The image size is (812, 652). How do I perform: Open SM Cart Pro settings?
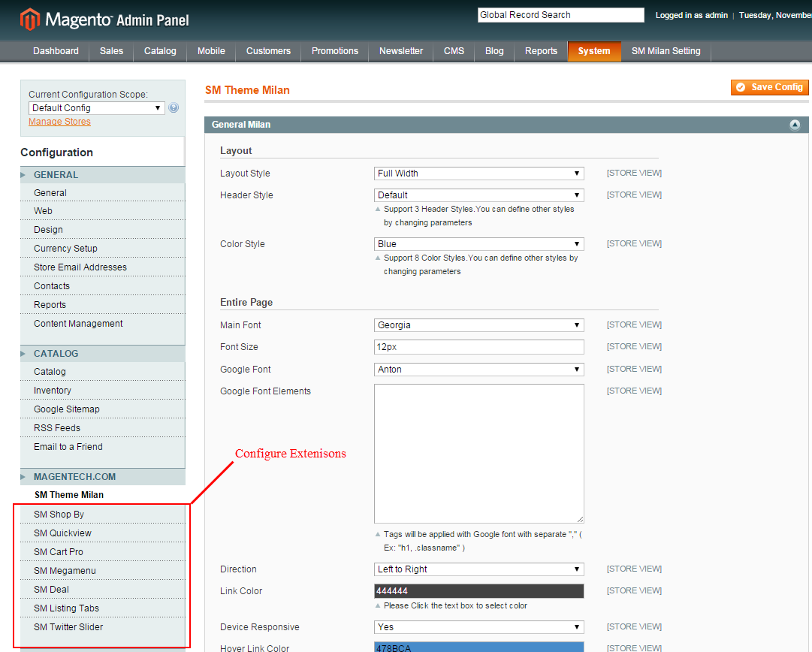tap(103, 552)
